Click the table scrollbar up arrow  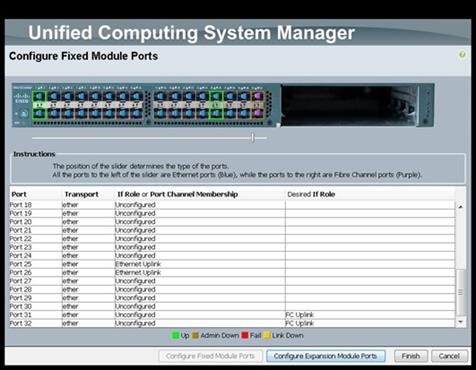pyautogui.click(x=460, y=207)
